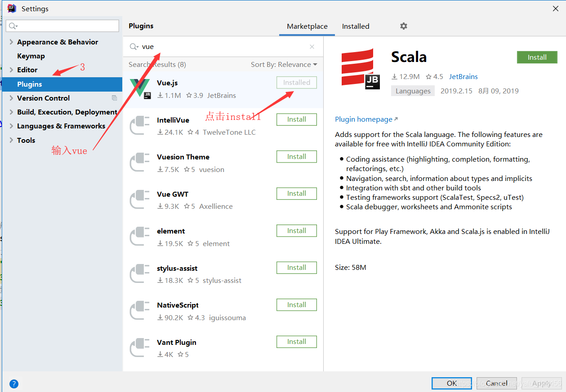The height and width of the screenshot is (392, 566).
Task: Install the Vue GWT plugin
Action: point(297,194)
